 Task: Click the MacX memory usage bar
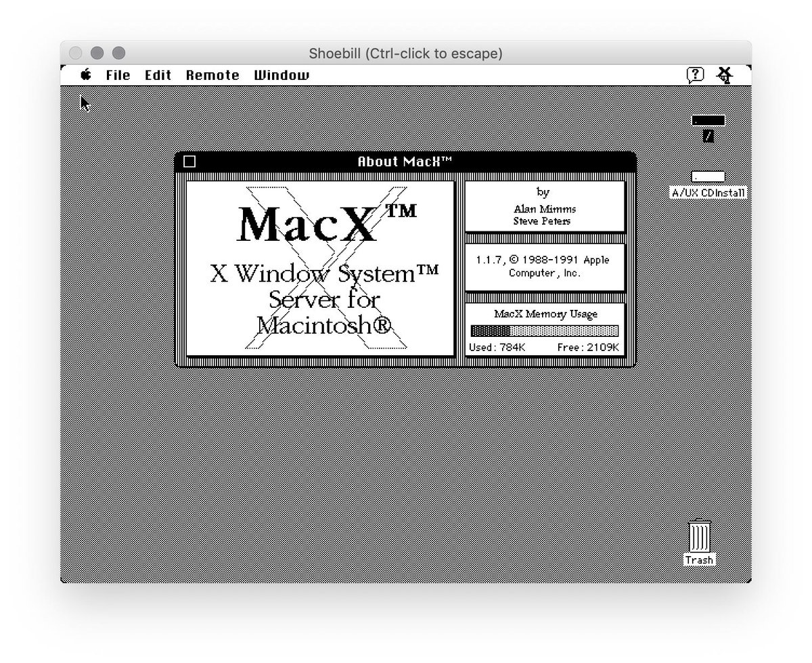coord(545,331)
